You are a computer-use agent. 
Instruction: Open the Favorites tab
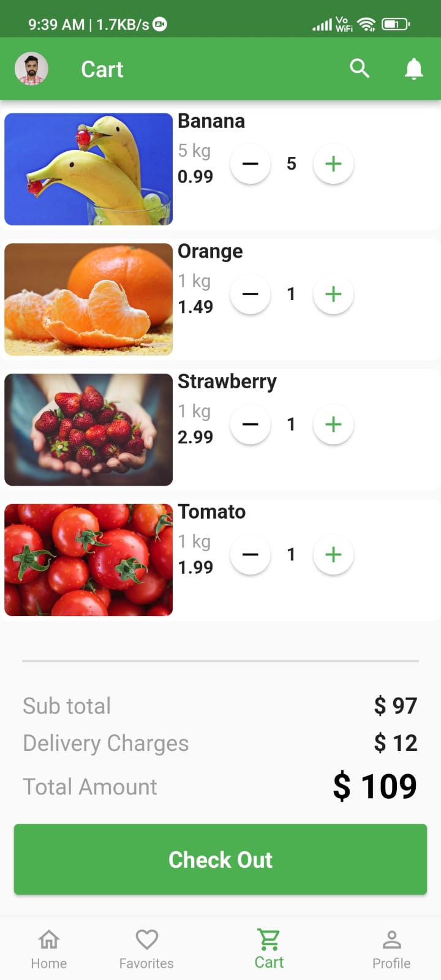point(146,949)
